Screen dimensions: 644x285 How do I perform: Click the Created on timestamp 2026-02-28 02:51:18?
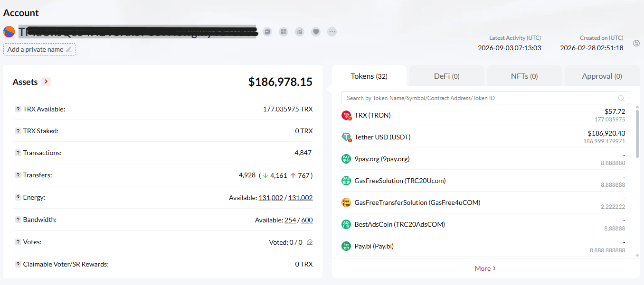click(592, 48)
